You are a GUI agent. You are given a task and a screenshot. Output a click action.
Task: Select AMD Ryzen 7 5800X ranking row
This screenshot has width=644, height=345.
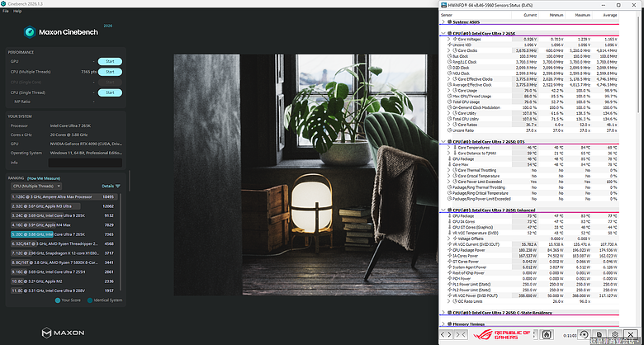pos(64,262)
